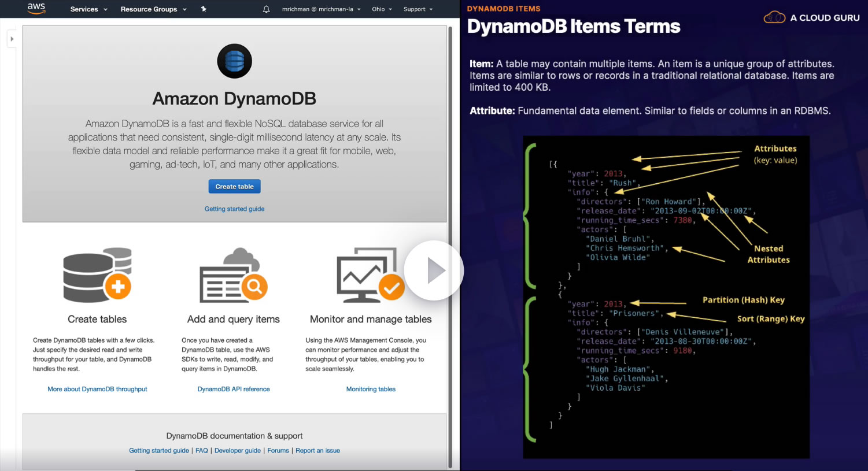Screen dimensions: 868x471
Task: Click the Report an issue link
Action: [x=317, y=451]
